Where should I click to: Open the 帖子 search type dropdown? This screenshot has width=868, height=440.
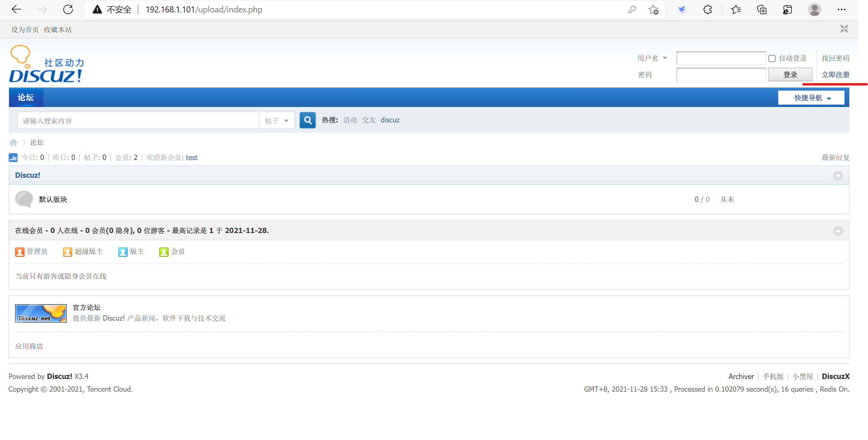276,120
